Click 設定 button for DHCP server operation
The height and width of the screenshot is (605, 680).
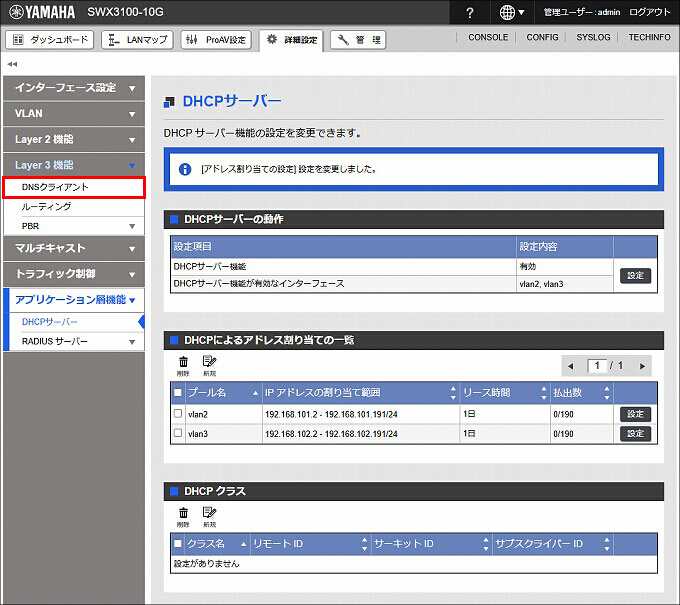point(635,275)
